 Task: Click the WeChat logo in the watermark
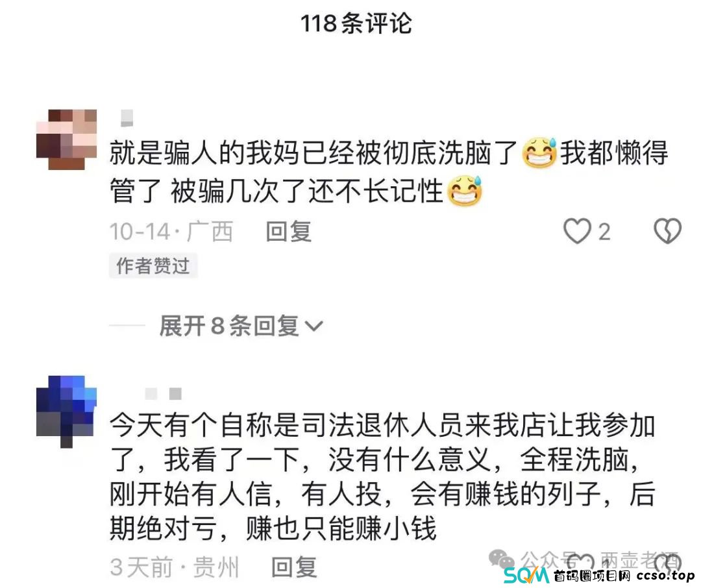502,559
